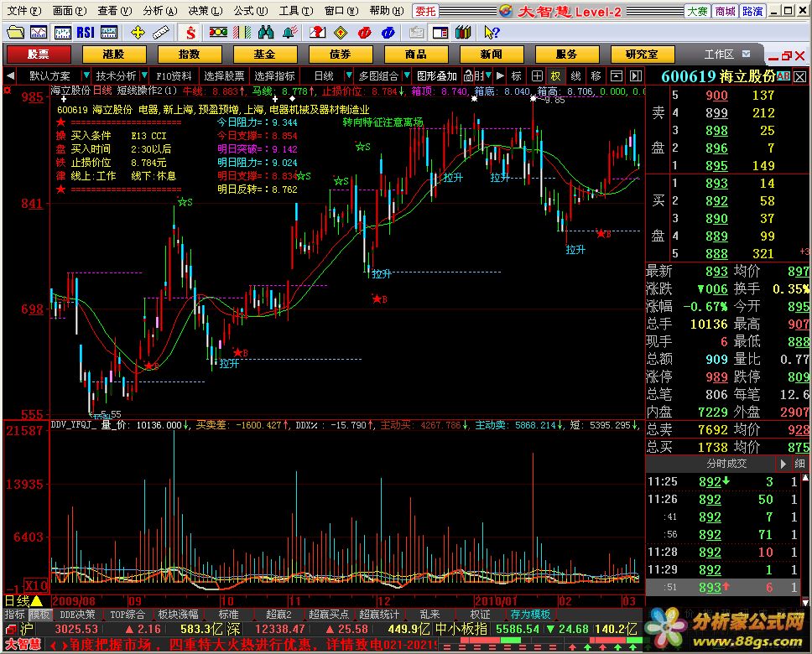Click the lock icon beside 图形叠加
The width and height of the screenshot is (812, 654).
pyautogui.click(x=468, y=76)
